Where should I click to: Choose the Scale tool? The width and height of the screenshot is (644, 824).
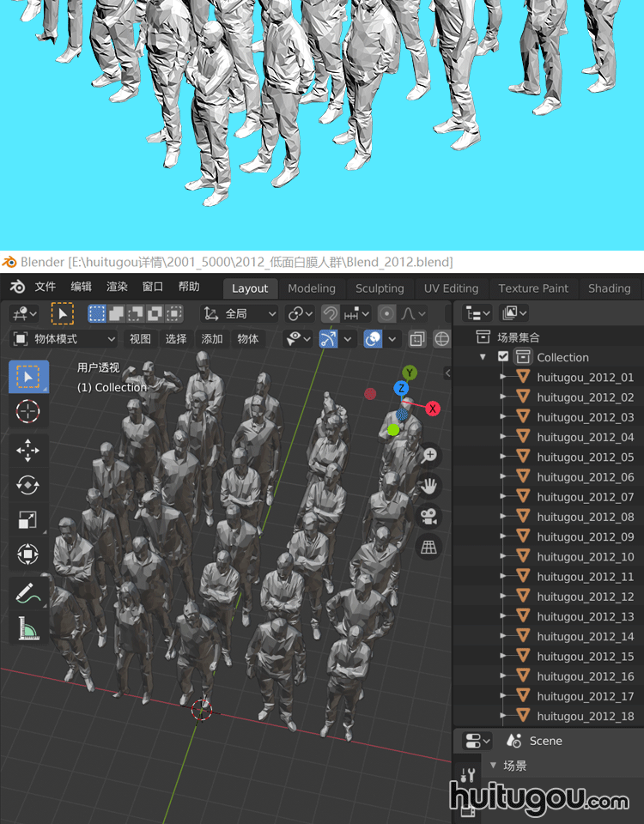tap(28, 520)
